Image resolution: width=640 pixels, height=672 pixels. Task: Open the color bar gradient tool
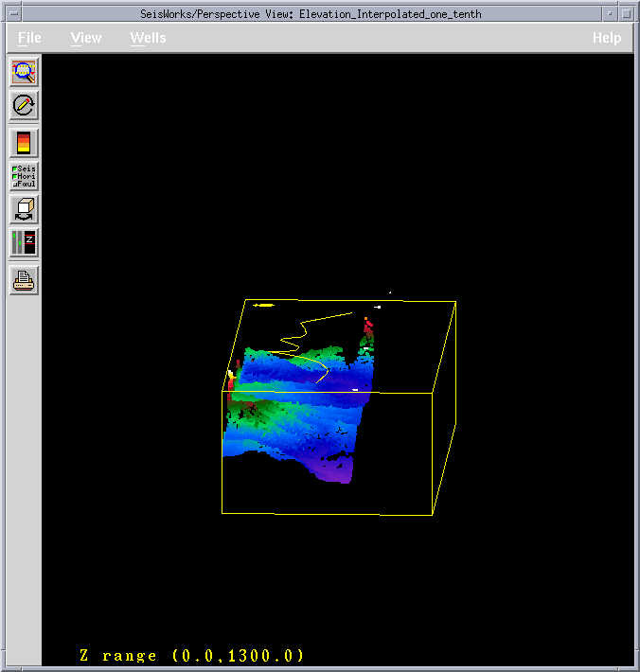click(x=24, y=142)
